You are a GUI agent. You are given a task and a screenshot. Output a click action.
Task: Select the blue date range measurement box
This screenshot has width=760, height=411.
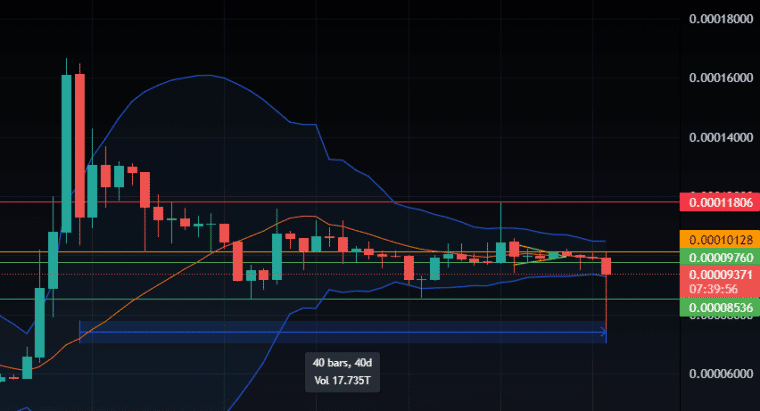click(343, 332)
